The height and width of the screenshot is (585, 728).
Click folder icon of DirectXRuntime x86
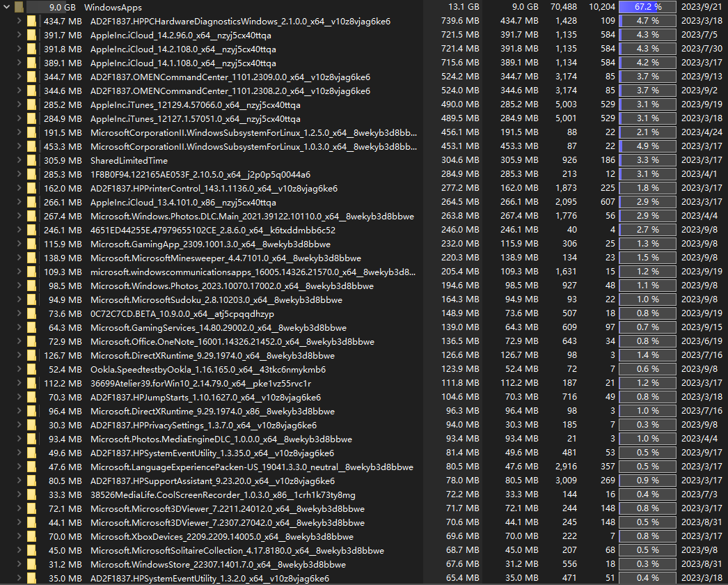click(x=31, y=411)
